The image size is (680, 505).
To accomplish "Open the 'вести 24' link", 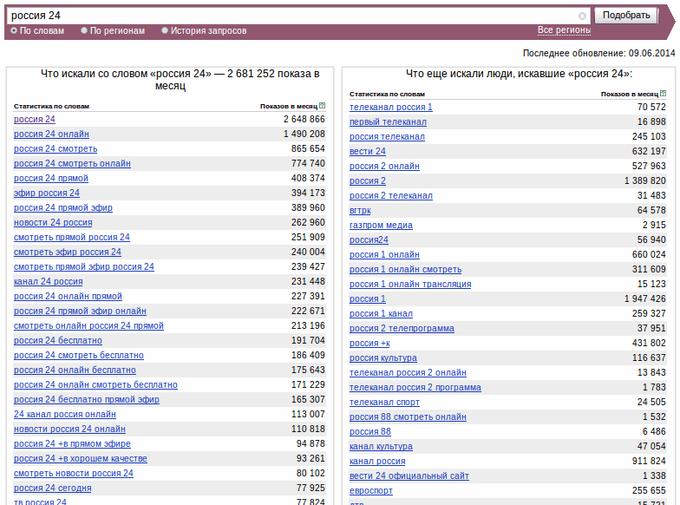I will pyautogui.click(x=367, y=151).
